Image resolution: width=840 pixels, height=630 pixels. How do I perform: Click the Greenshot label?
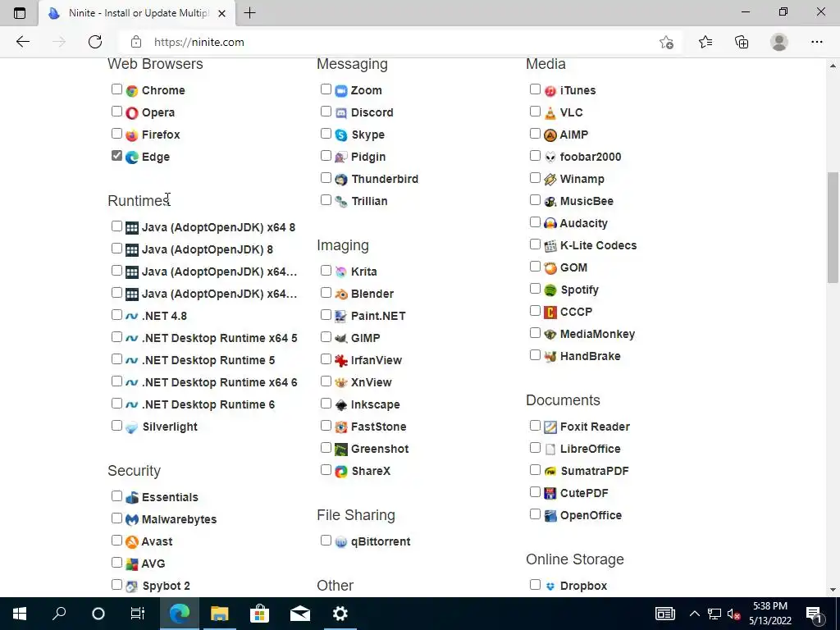click(379, 449)
